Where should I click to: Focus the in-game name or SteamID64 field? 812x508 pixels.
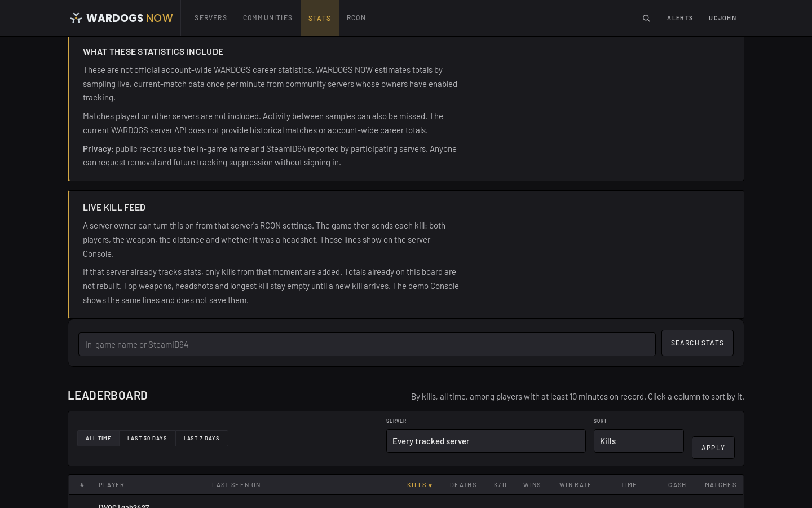coord(367,344)
